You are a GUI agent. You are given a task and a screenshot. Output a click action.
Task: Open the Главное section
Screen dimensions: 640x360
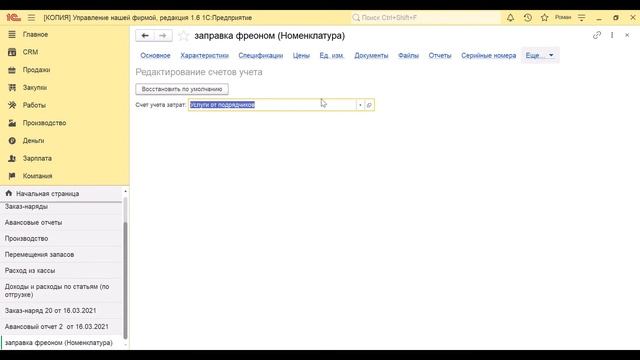click(x=36, y=34)
